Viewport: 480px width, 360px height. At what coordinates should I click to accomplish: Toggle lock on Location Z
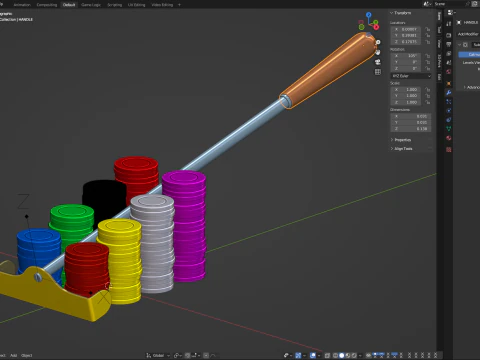428,42
